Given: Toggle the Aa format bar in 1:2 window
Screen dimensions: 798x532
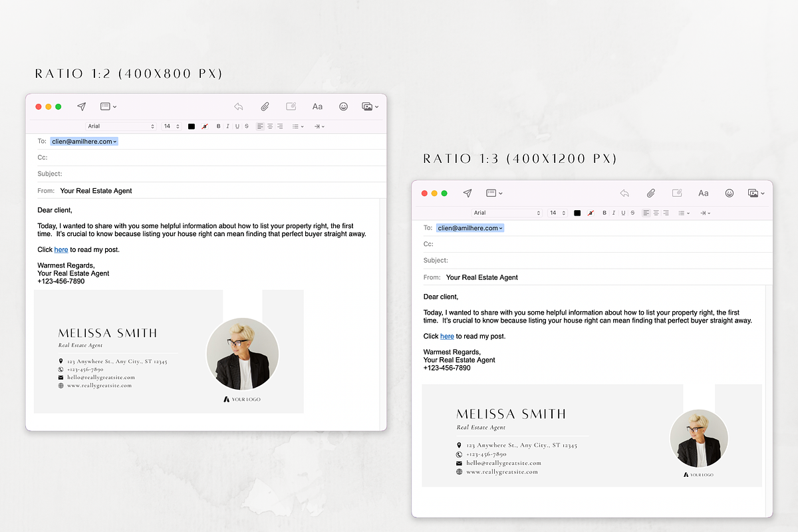Looking at the screenshot, I should click(x=317, y=106).
